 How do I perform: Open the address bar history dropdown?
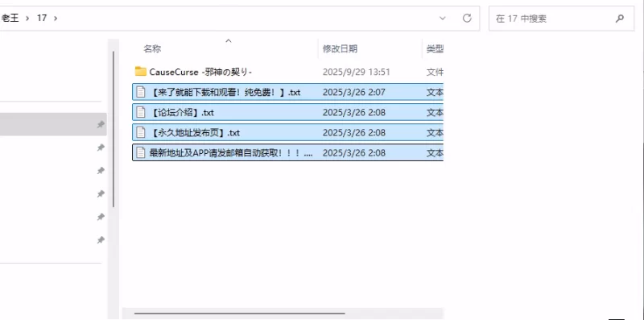443,18
